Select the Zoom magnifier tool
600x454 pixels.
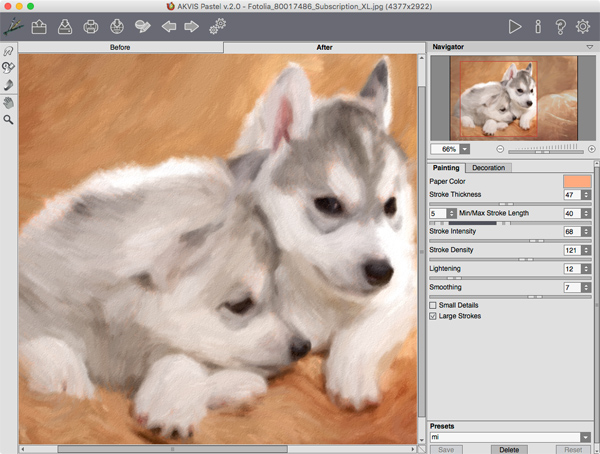tap(9, 119)
